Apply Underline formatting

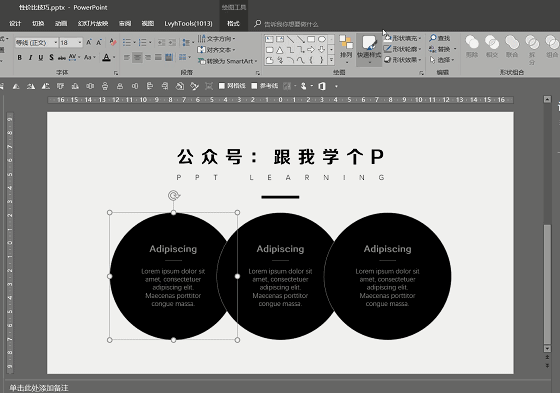coord(41,58)
